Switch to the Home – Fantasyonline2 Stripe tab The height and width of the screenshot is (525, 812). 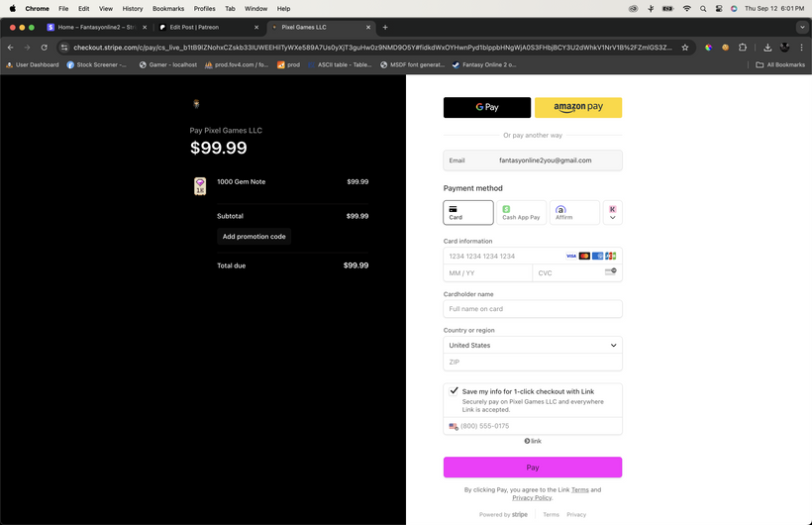(x=97, y=27)
